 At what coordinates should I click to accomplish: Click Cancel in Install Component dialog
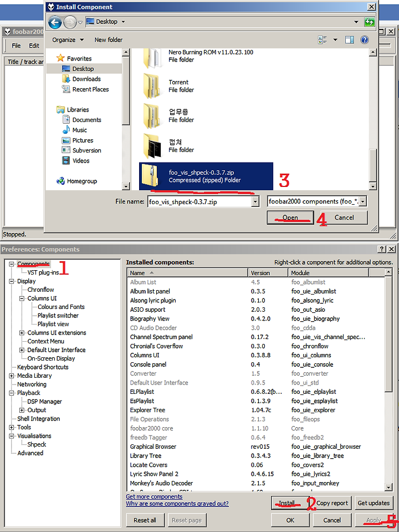pyautogui.click(x=344, y=217)
